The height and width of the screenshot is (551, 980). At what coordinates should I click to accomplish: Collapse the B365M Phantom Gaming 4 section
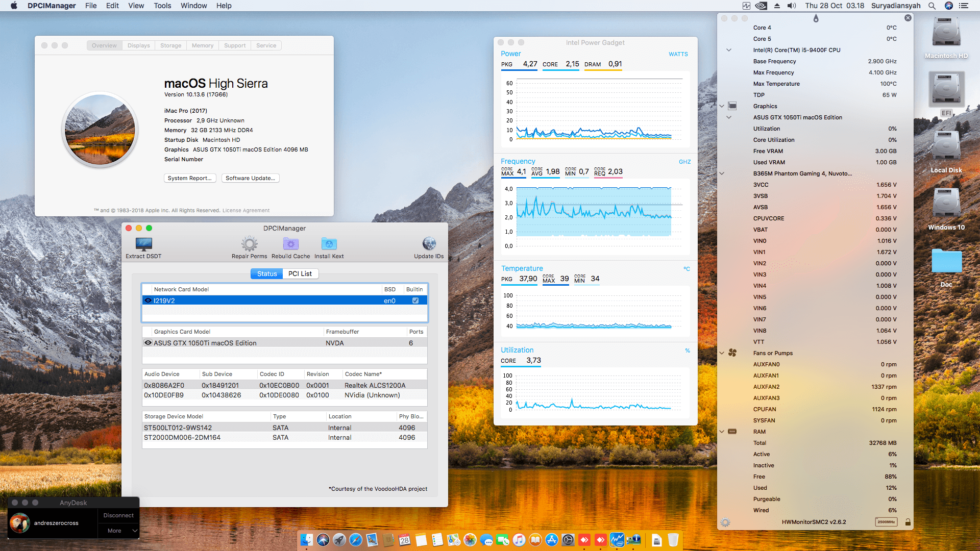(x=722, y=173)
